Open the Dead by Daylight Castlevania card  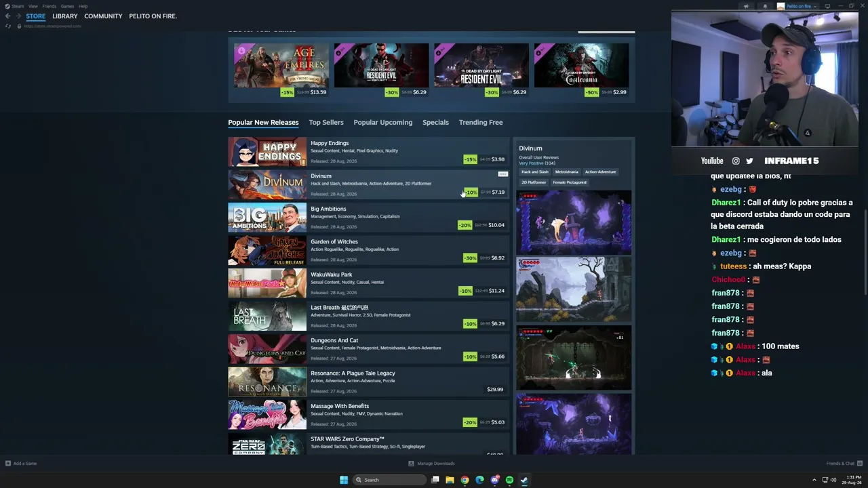tap(581, 70)
